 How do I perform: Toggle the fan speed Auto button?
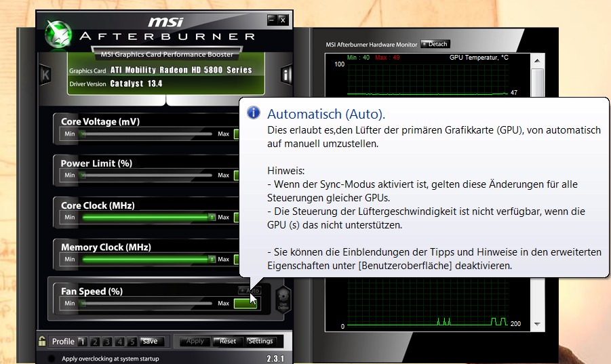(x=250, y=290)
